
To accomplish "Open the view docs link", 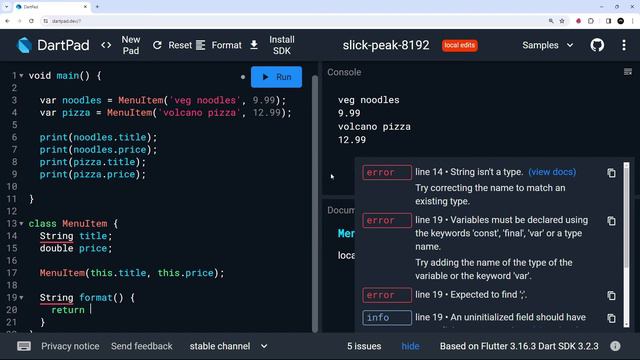I will (x=552, y=172).
